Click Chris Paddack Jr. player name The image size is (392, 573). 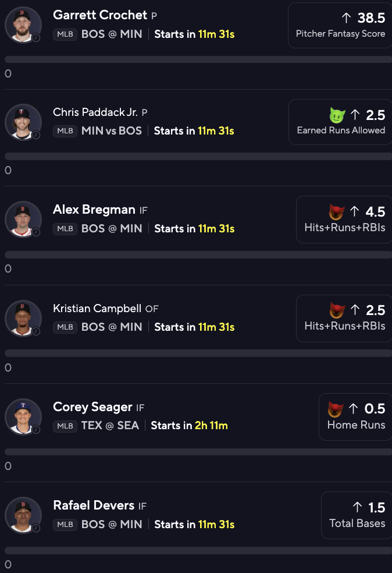[x=95, y=112]
